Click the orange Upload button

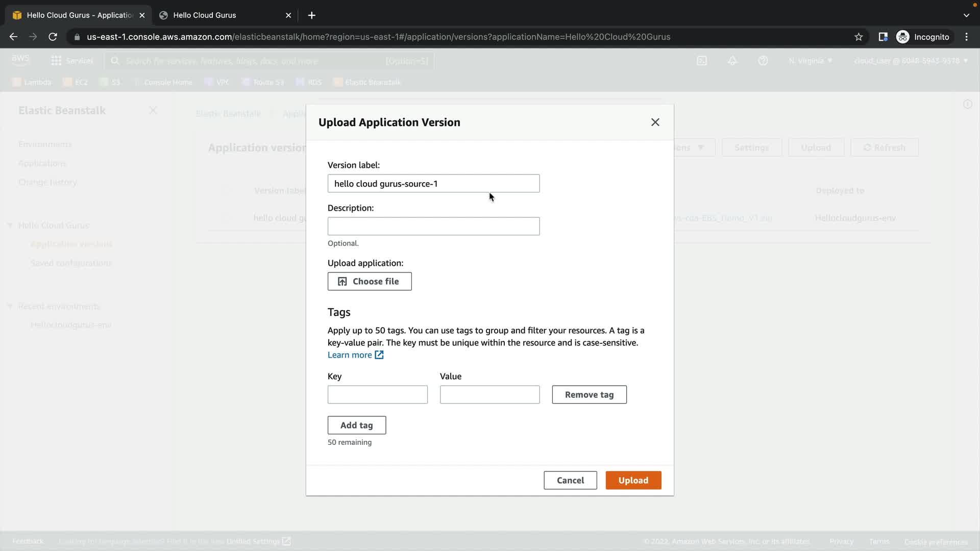[633, 481]
